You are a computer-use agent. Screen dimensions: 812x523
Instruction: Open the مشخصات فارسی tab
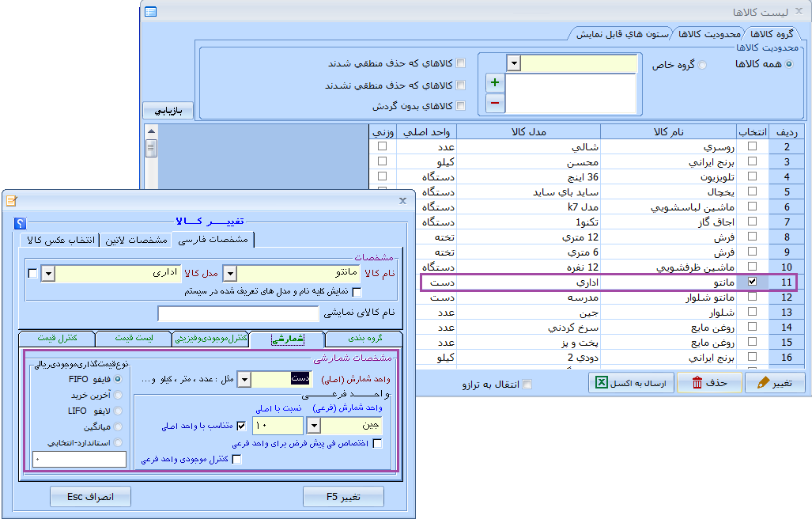point(213,240)
